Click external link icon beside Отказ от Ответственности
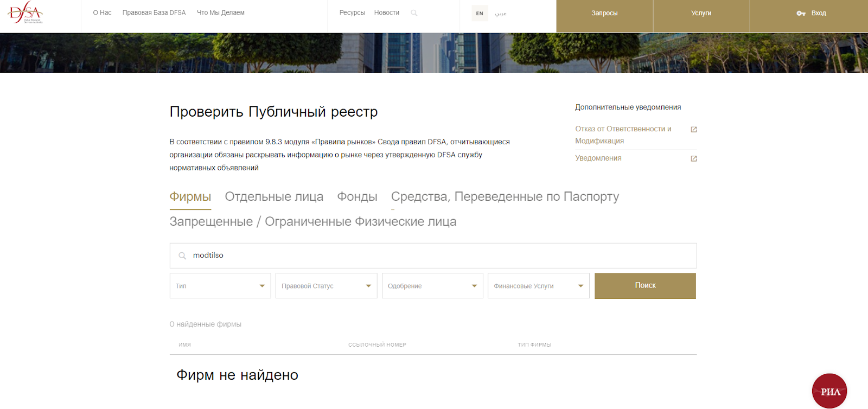 tap(693, 129)
